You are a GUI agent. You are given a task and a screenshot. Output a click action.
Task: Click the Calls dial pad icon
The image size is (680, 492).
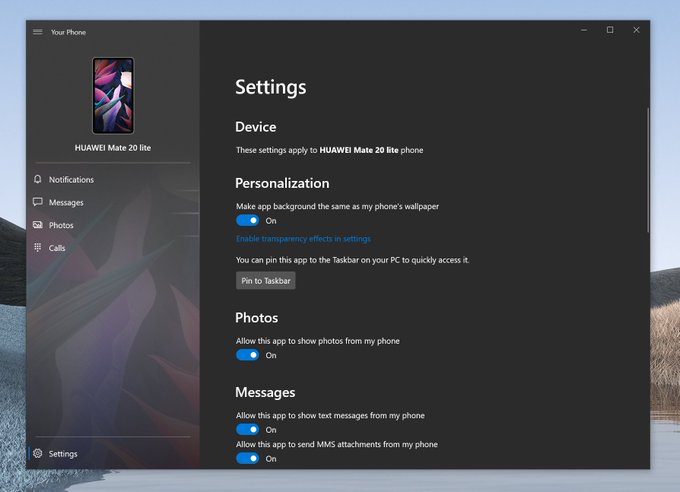(x=38, y=248)
